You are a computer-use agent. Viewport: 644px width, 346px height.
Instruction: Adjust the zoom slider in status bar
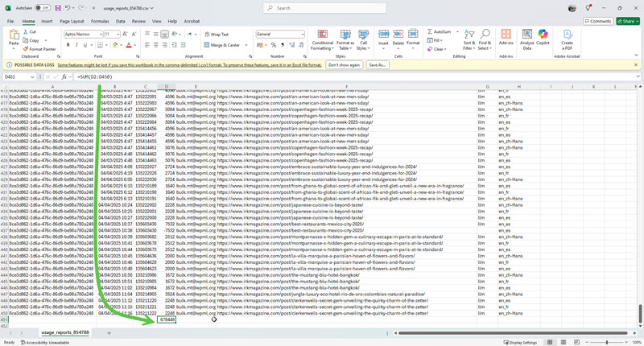pyautogui.click(x=607, y=342)
